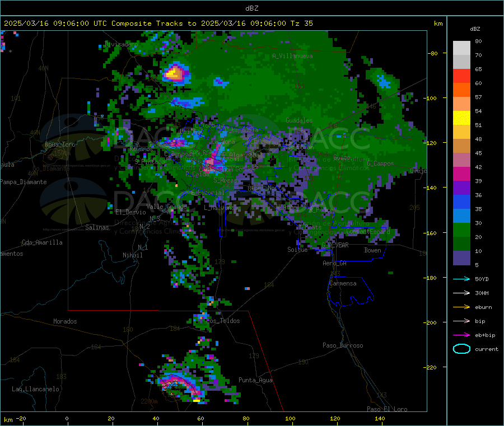Click the 'El_Desvio' map label

coord(130,212)
